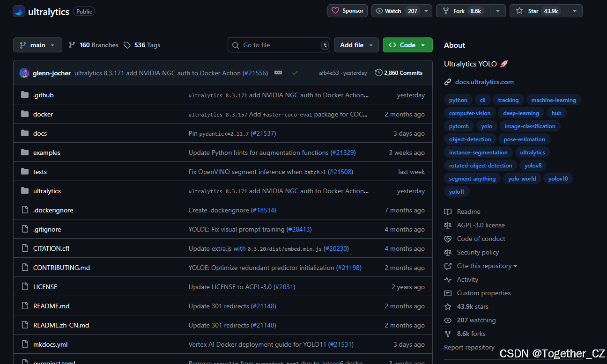View the 2,860 Commits history

(x=399, y=73)
